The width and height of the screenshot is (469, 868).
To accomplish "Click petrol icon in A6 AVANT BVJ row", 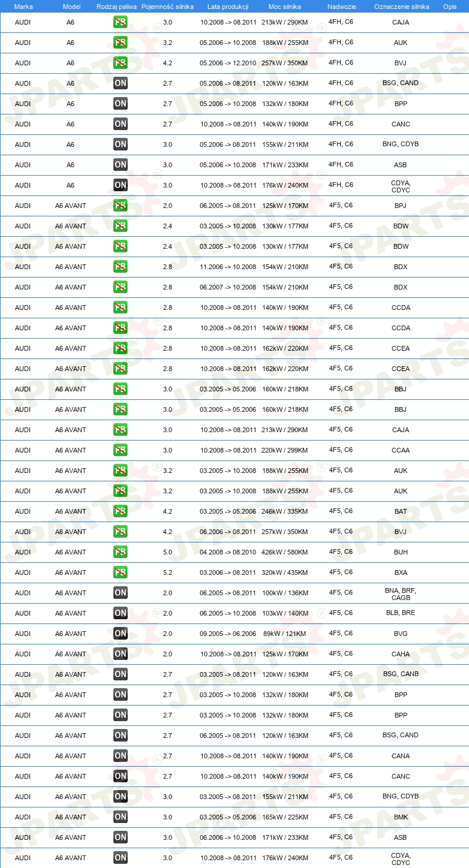I will tap(121, 532).
